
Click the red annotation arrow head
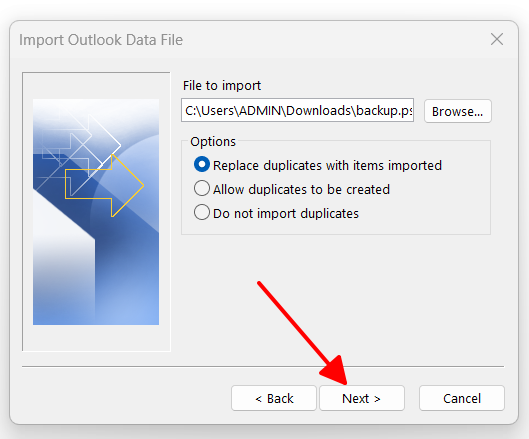tap(335, 370)
